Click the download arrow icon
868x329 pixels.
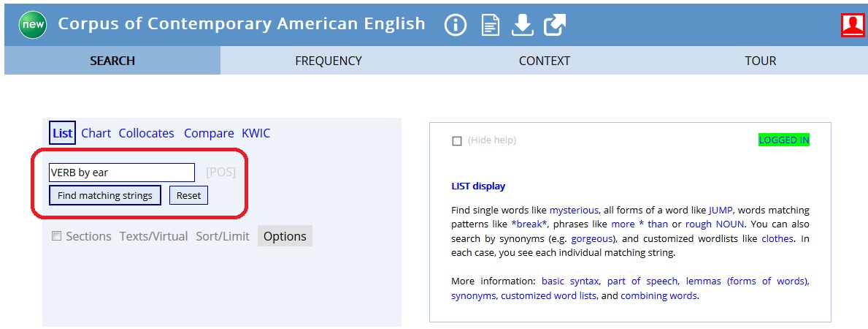521,25
